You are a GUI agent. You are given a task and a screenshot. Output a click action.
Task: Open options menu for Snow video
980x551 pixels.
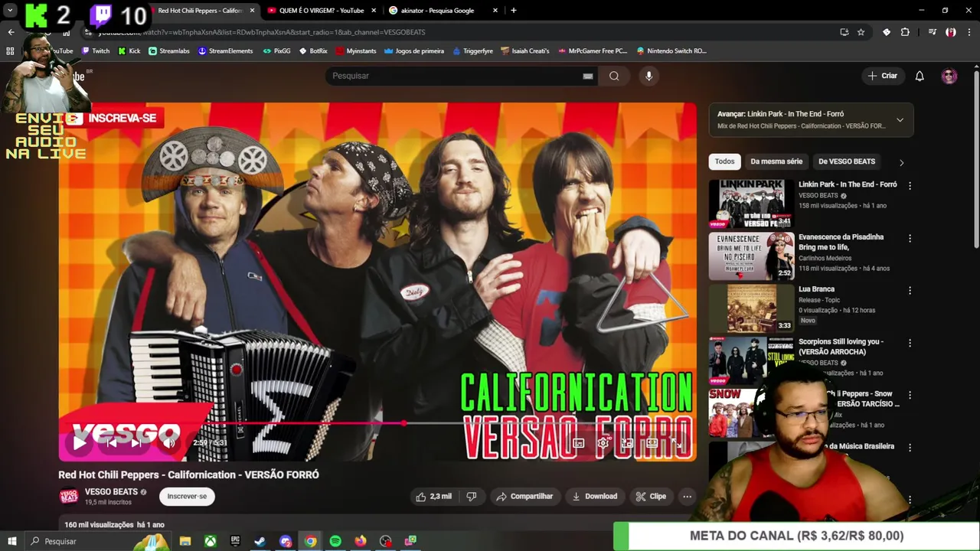tap(910, 395)
